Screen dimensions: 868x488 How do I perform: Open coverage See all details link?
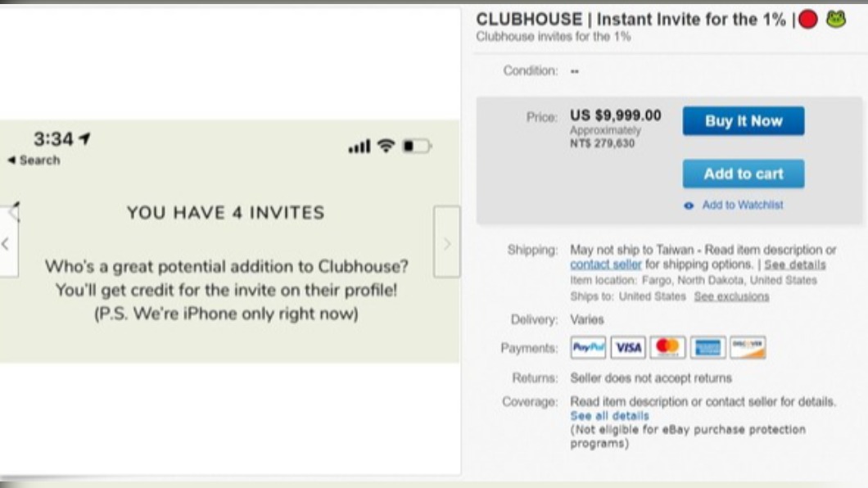point(609,416)
